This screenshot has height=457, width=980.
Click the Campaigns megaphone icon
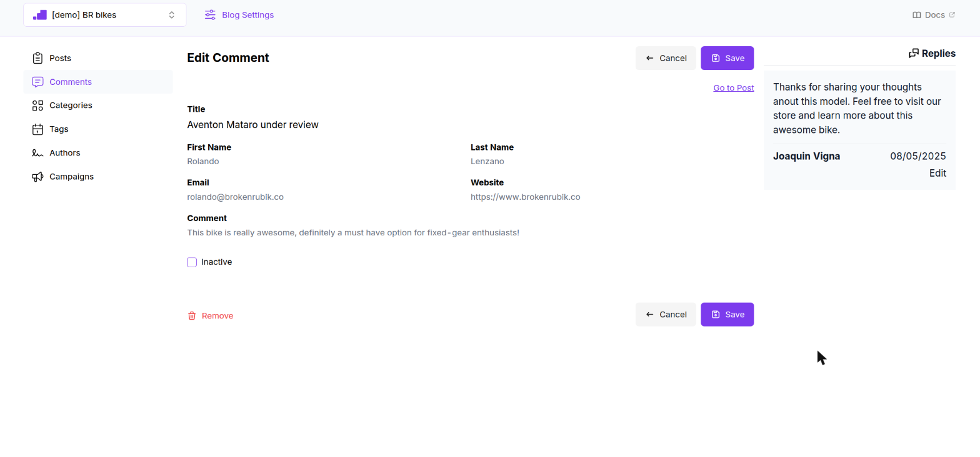tap(37, 177)
